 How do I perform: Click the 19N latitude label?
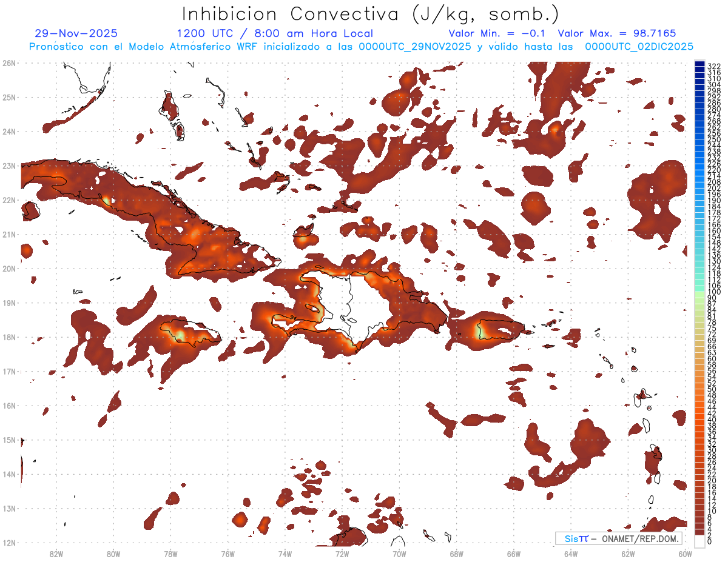8,303
